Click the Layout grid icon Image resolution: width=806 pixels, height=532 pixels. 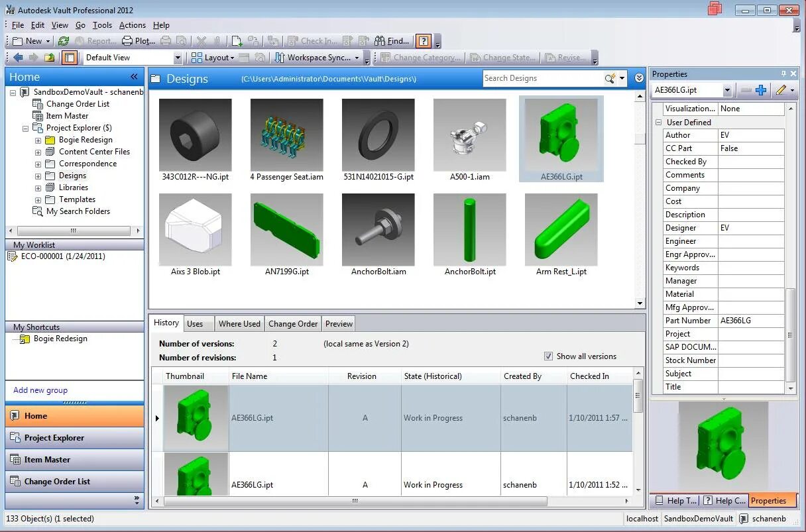pyautogui.click(x=197, y=58)
